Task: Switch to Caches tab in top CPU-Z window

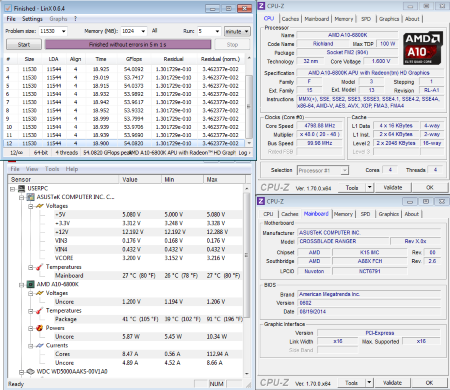Action: coord(290,19)
